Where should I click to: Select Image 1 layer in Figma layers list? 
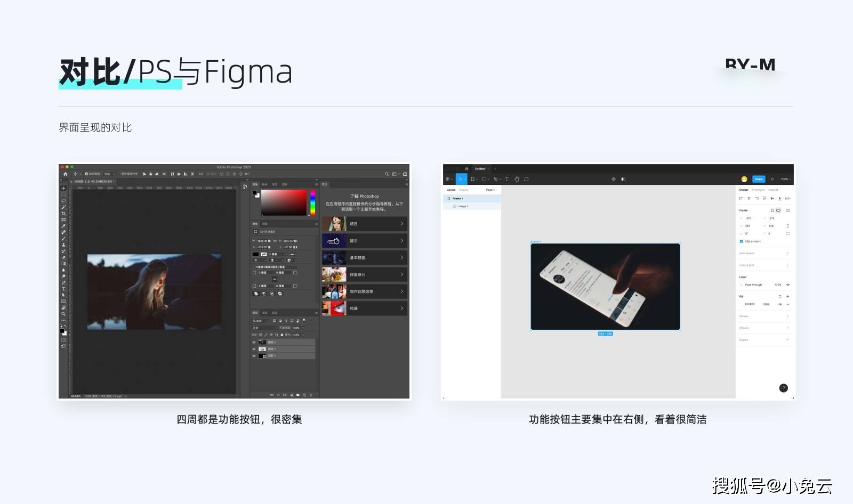click(x=472, y=206)
